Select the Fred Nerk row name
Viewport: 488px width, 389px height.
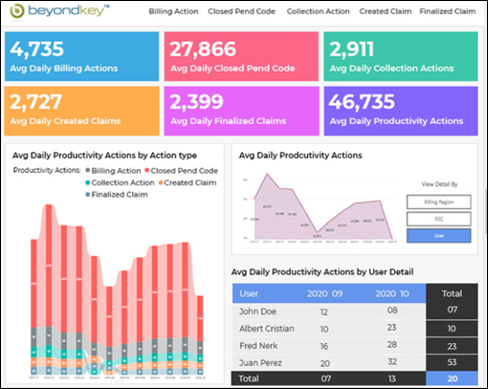[258, 346]
